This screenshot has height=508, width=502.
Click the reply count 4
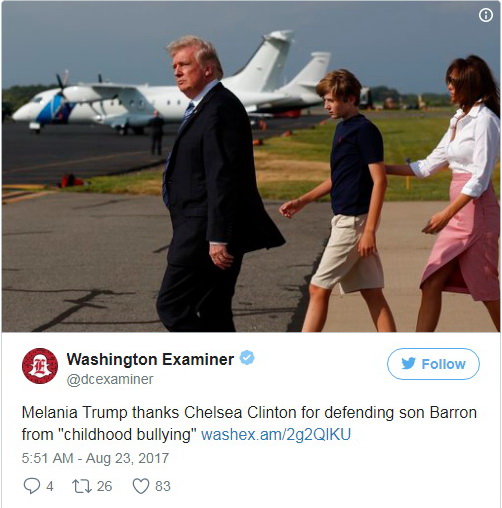(x=50, y=486)
